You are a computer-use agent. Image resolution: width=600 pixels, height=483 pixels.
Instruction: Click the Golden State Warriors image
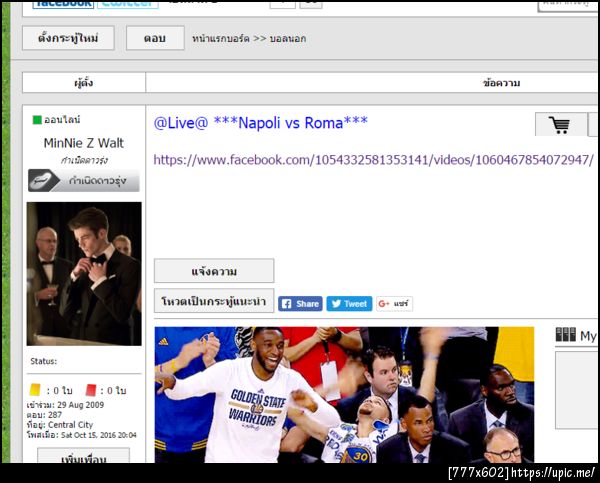point(344,395)
